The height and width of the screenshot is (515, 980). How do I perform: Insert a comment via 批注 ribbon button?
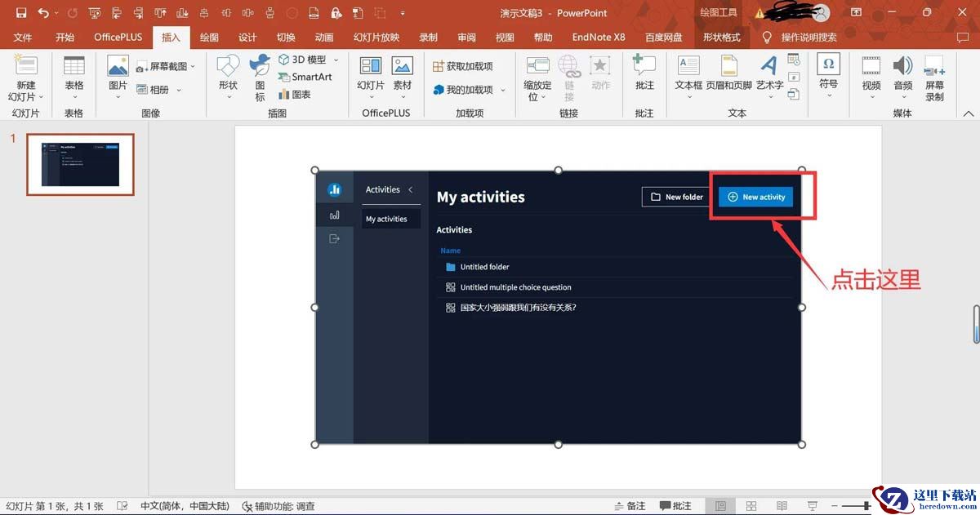644,73
